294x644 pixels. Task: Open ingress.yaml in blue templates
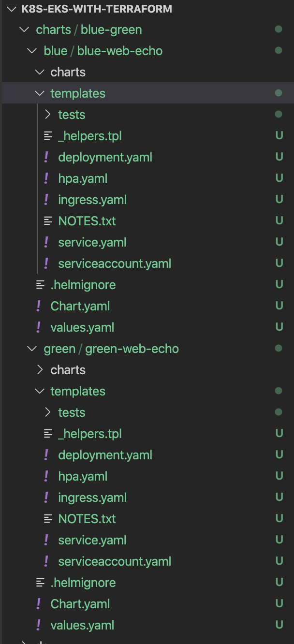(x=92, y=200)
